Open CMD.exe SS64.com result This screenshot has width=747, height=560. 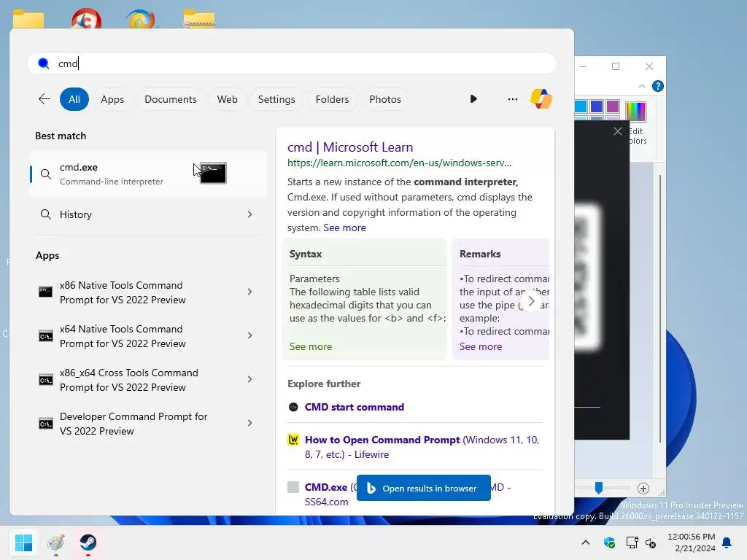326,487
